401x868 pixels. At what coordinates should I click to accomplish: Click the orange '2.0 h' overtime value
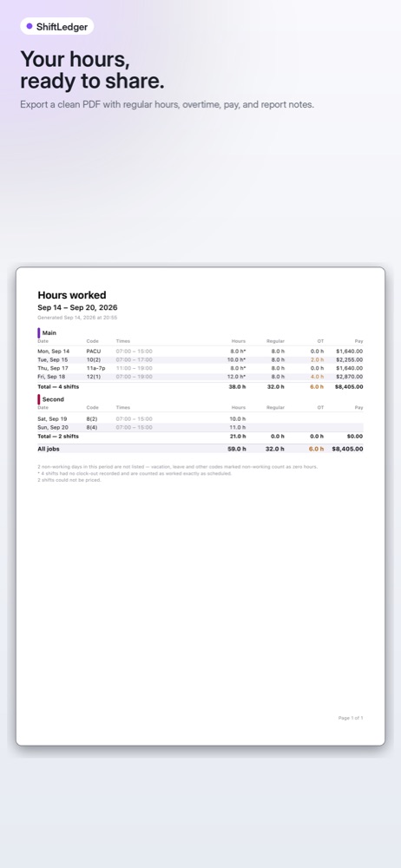pos(318,360)
